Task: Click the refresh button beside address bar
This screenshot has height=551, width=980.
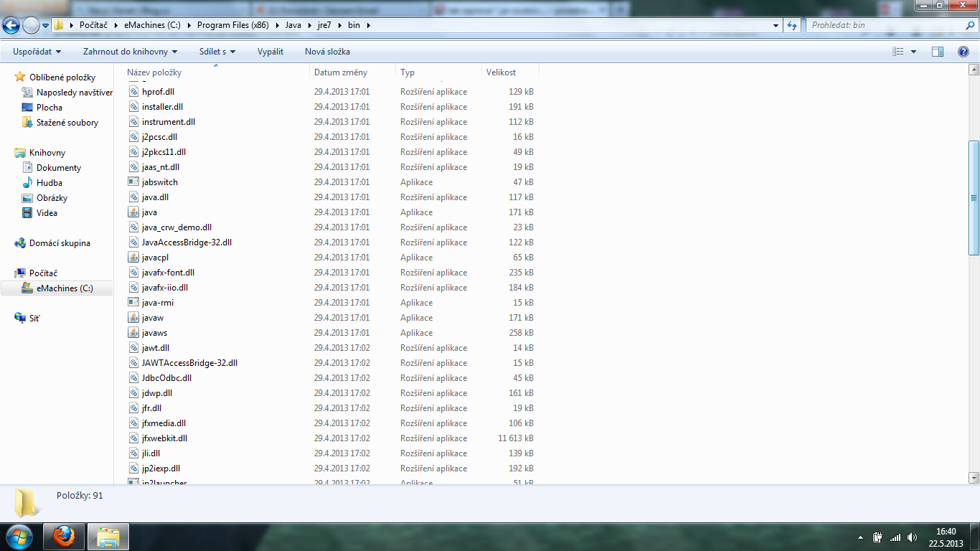Action: click(792, 25)
